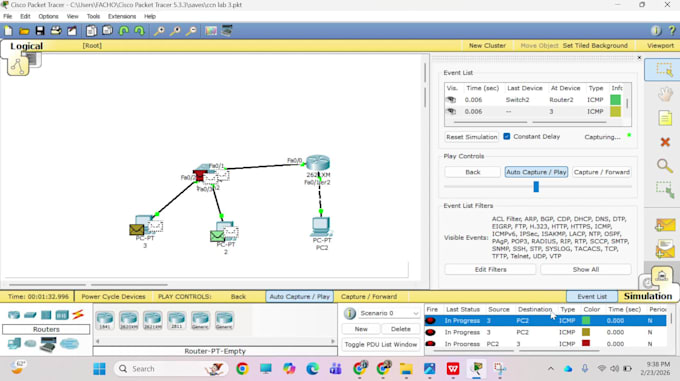Click Toggle PDU List Window button
This screenshot has height=381, width=680.
click(381, 344)
